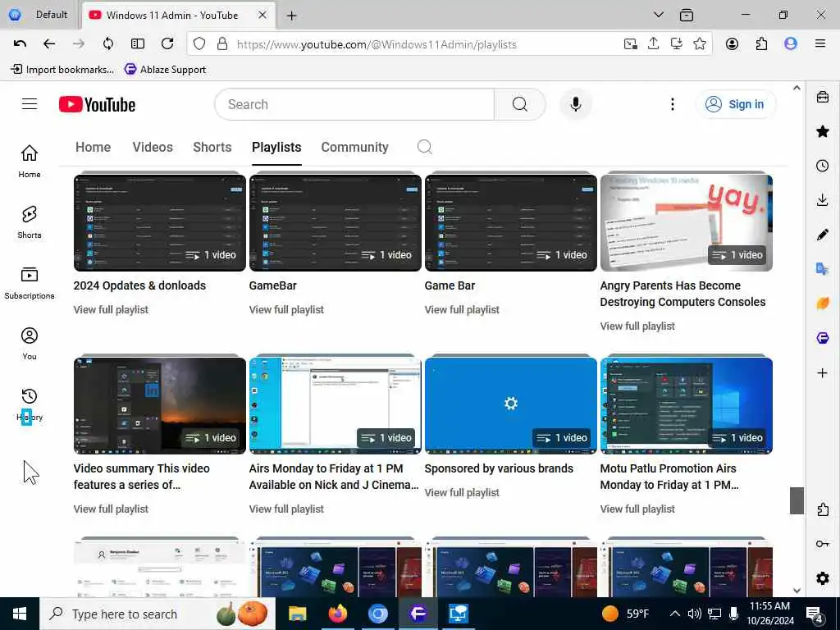Click browser forward arrow

pyautogui.click(x=79, y=44)
